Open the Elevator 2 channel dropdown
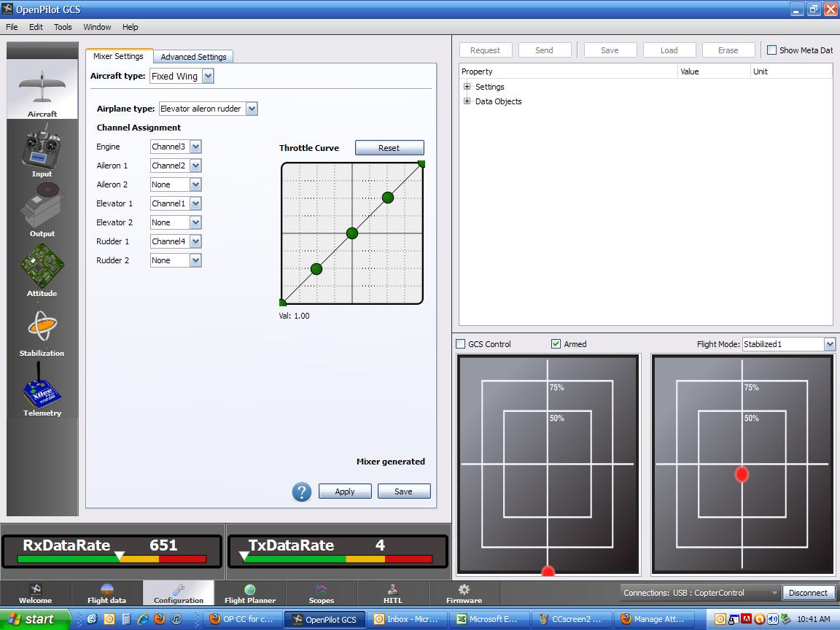This screenshot has width=840, height=630. [x=176, y=222]
